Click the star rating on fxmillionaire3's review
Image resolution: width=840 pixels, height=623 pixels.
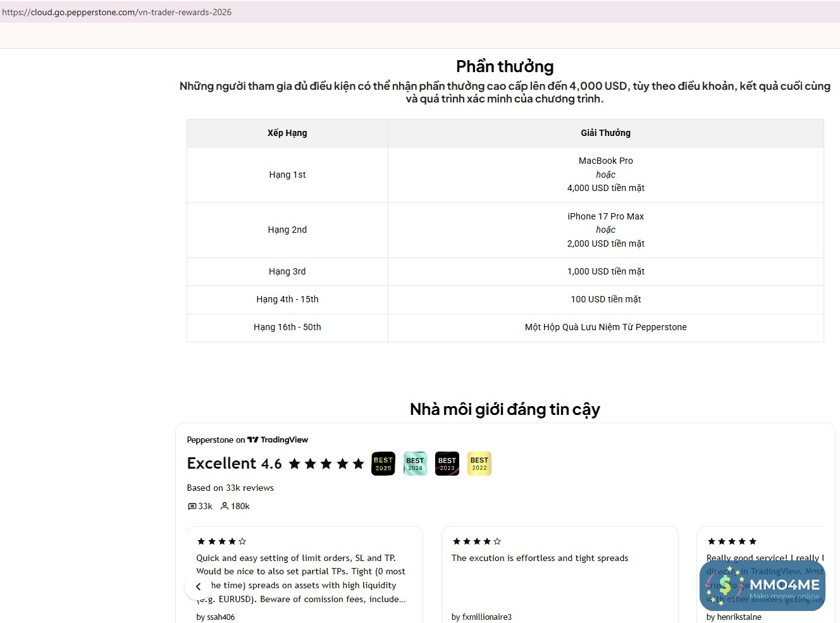[477, 541]
